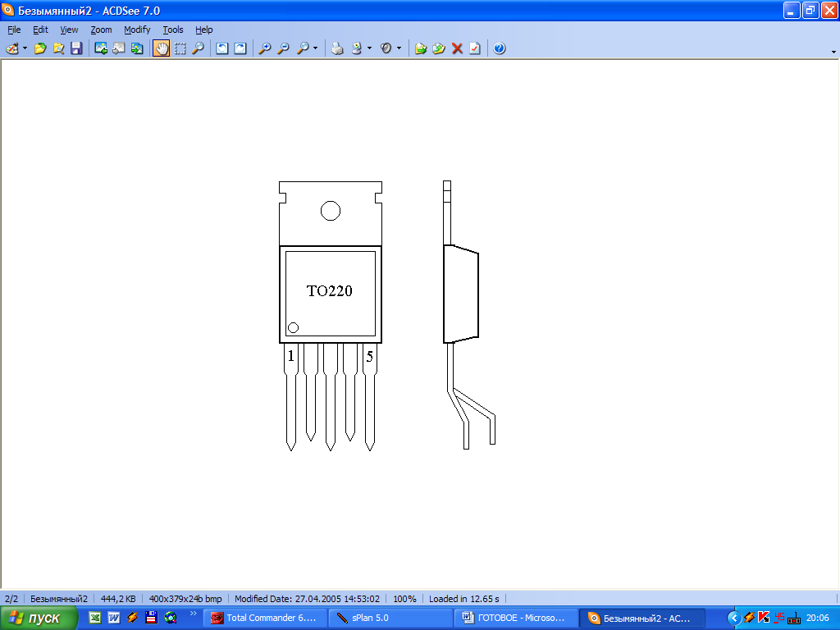Click the Browse folder magnifier icon

(x=58, y=48)
